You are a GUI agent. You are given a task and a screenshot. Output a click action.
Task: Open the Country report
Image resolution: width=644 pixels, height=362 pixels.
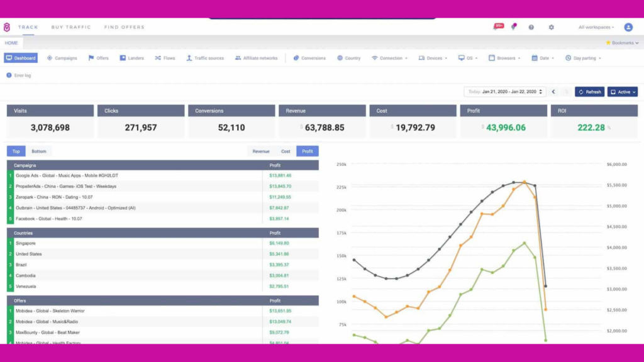349,58
